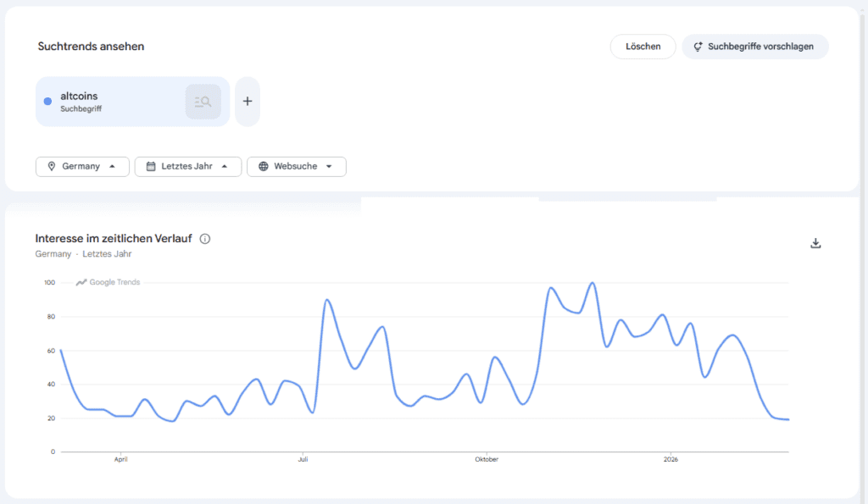This screenshot has width=868, height=504.
Task: Click the sparkle icon in Suchbegriffe vorschlagen
Action: point(698,47)
